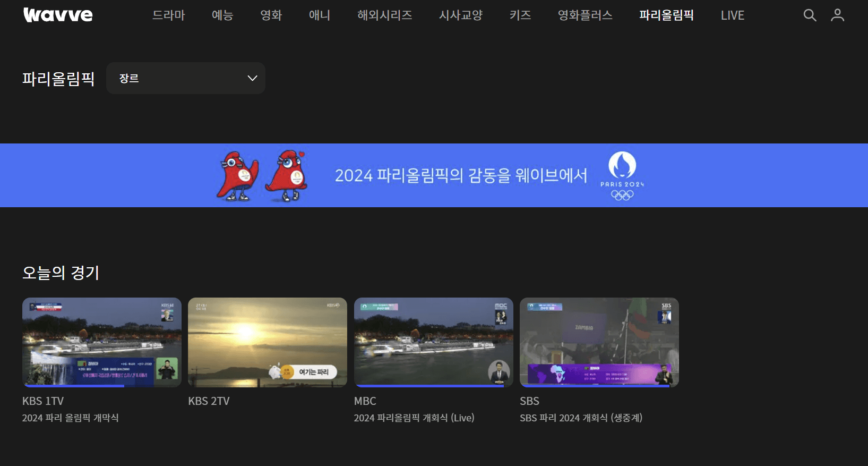
Task: Click the 파리올림픽 page heading
Action: tap(58, 79)
